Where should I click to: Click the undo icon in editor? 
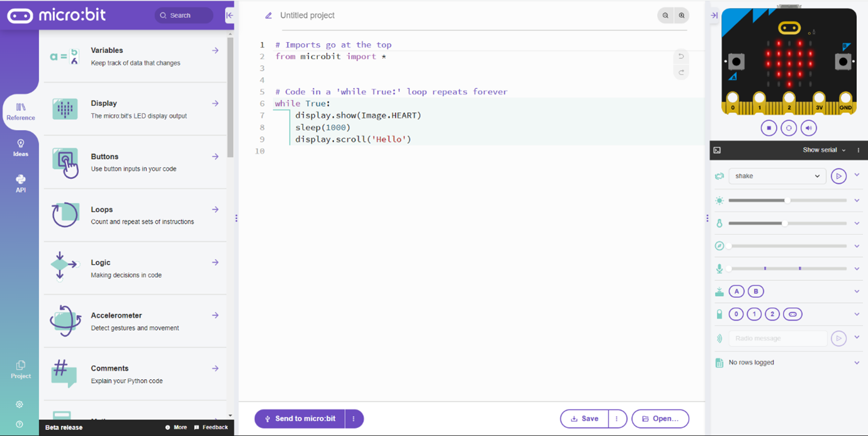click(681, 57)
